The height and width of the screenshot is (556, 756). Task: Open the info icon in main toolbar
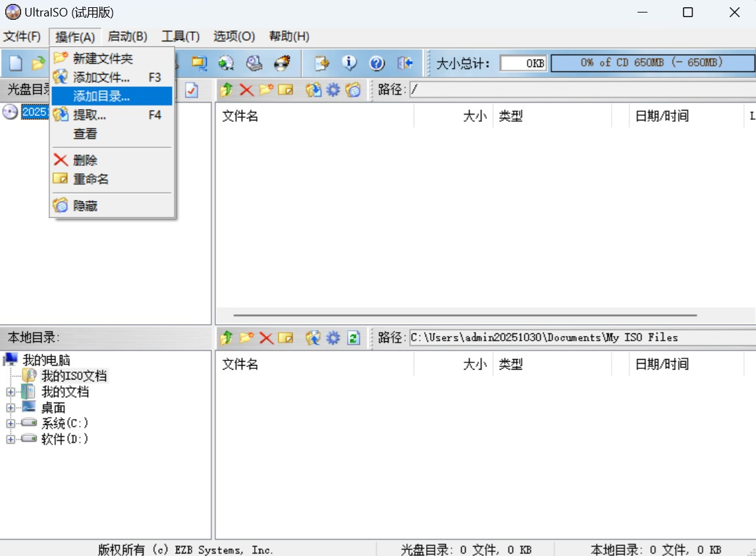(x=349, y=63)
